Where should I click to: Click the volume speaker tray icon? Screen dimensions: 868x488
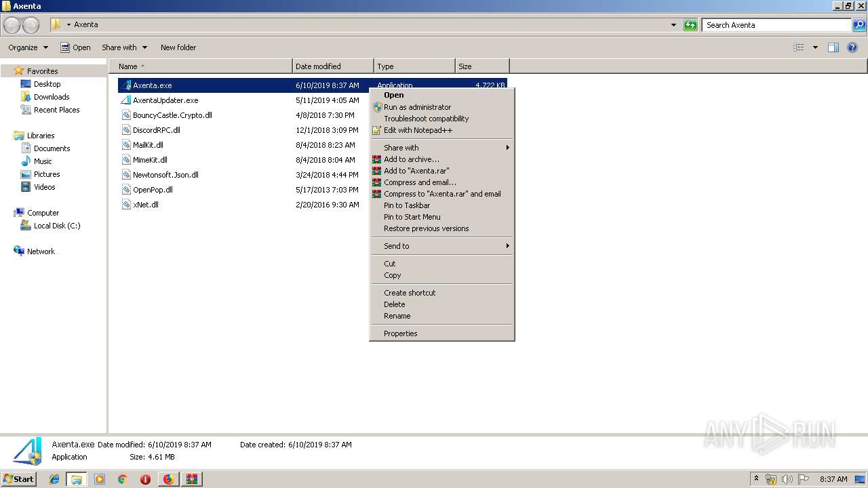coord(787,479)
